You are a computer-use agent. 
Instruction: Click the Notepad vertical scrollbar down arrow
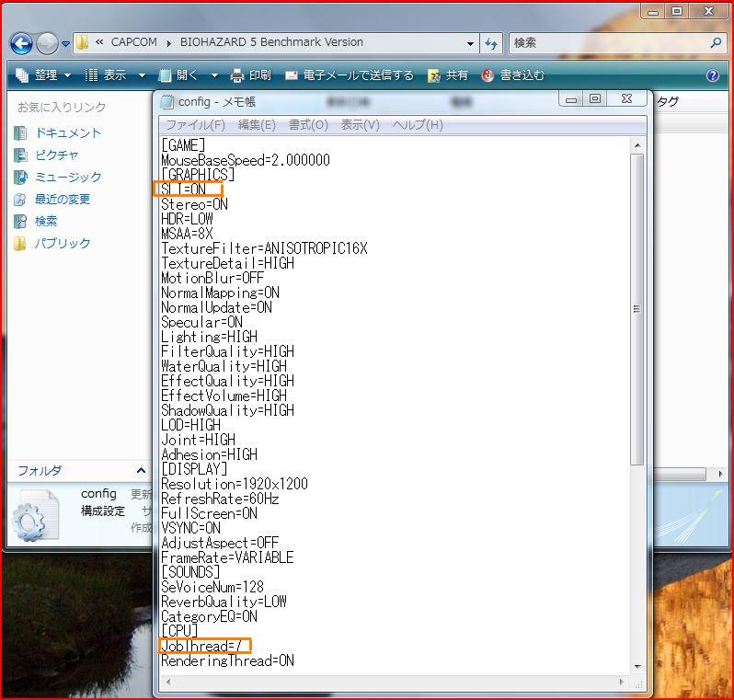click(637, 666)
